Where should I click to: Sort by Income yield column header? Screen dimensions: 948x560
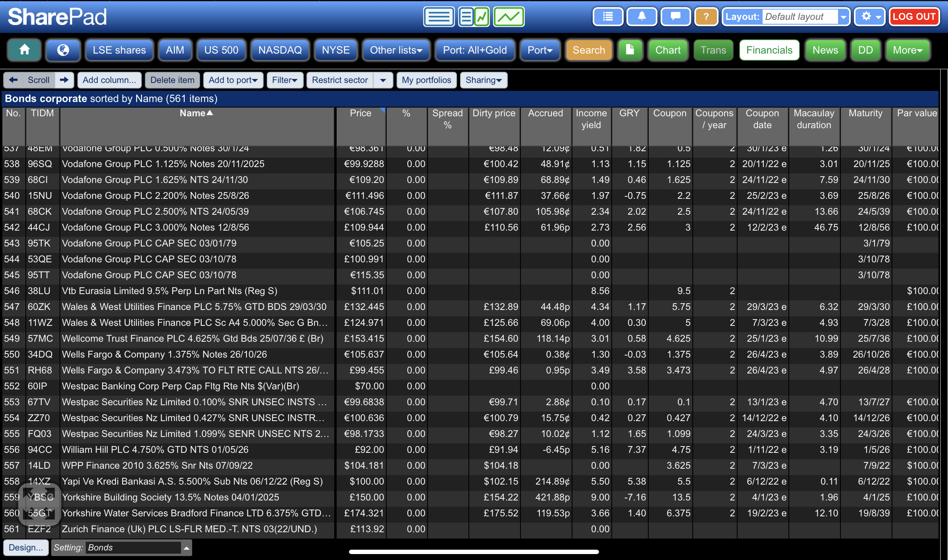pos(592,126)
